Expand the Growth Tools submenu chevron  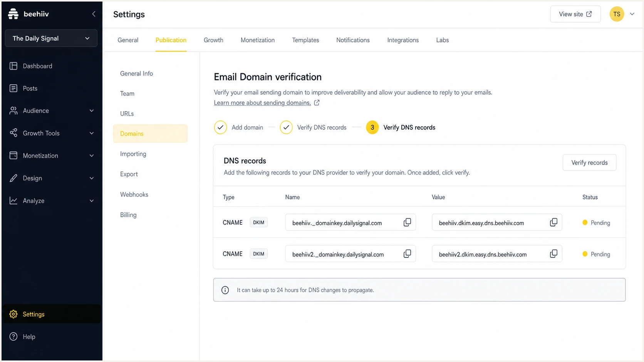click(92, 133)
